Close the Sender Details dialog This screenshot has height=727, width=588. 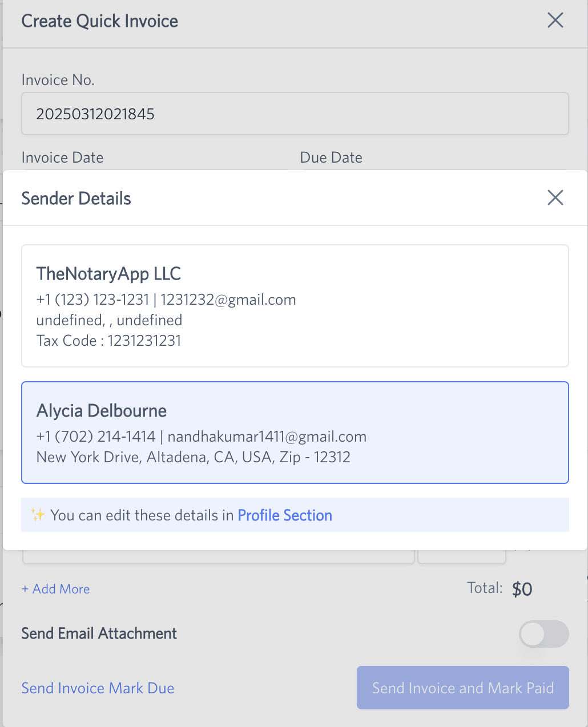tap(554, 197)
